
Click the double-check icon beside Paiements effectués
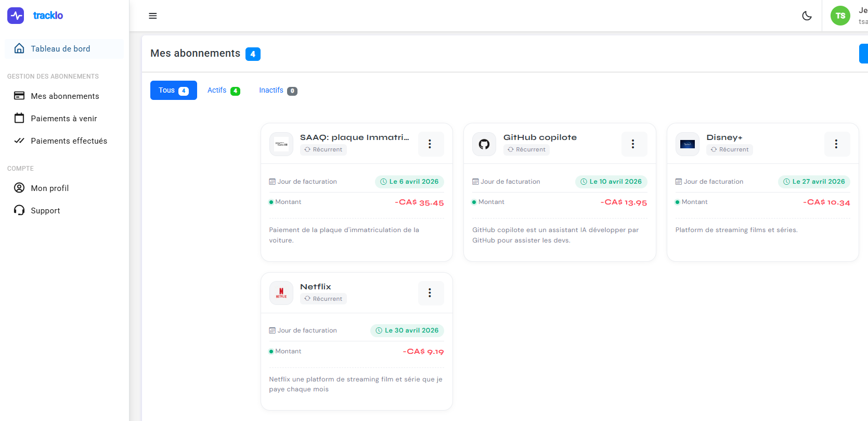[x=19, y=141]
